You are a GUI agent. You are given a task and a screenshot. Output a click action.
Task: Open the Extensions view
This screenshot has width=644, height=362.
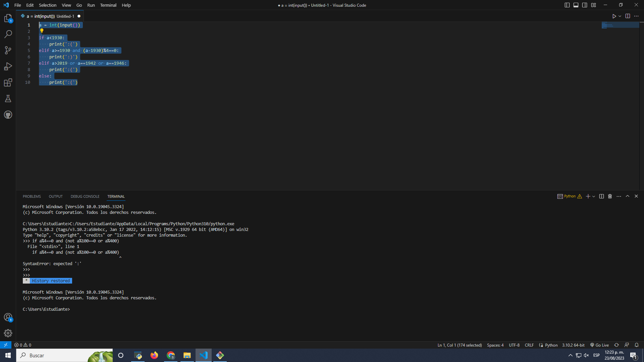click(8, 82)
